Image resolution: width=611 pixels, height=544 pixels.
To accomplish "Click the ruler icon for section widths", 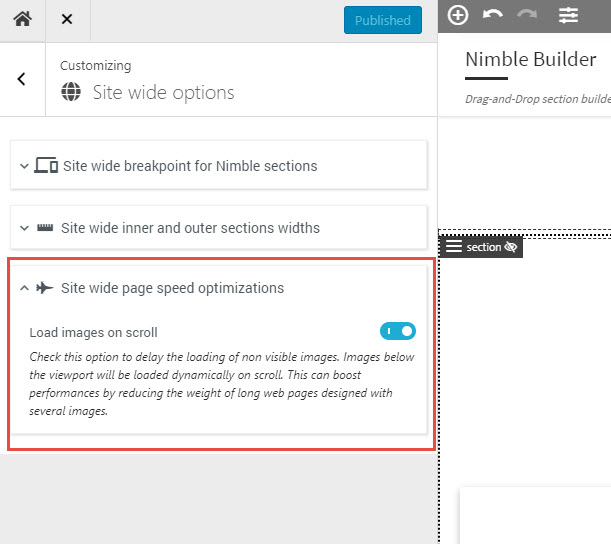I will pyautogui.click(x=45, y=228).
